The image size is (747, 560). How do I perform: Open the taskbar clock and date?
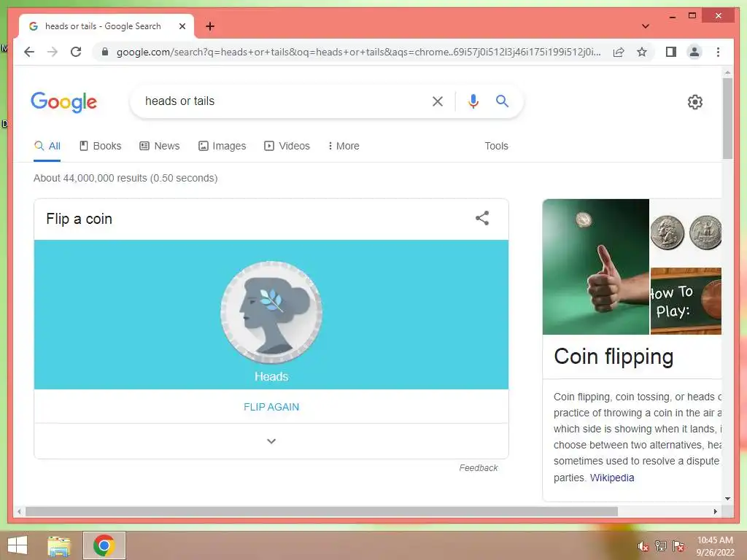(715, 546)
